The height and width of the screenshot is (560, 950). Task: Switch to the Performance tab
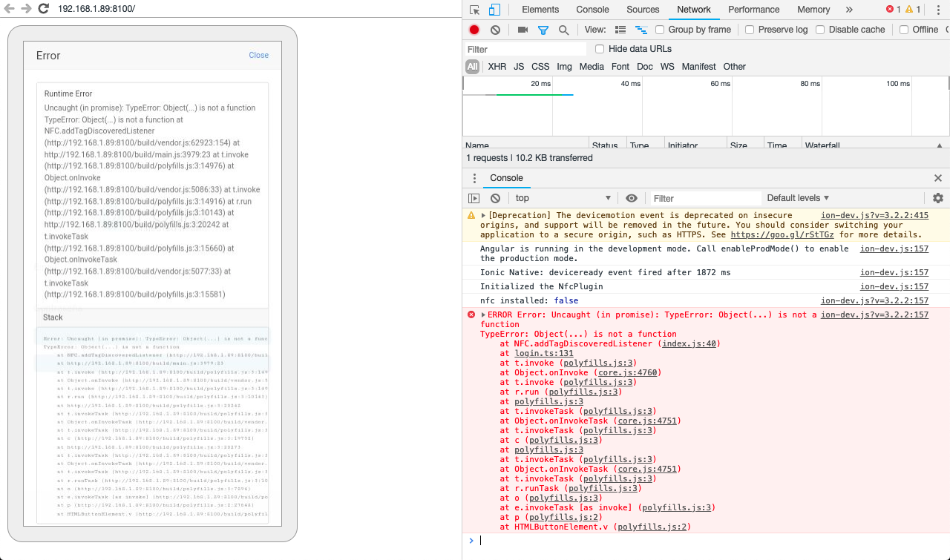[753, 10]
